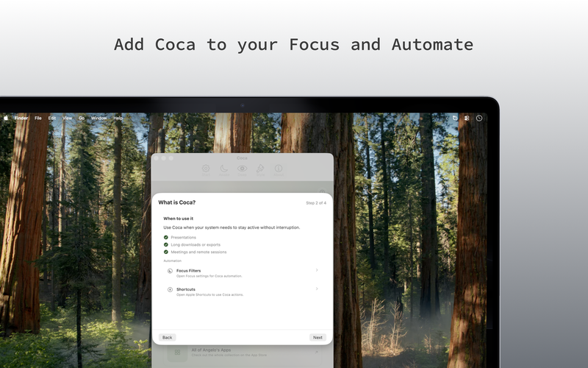
Task: Click the Long downloads or exports checkmark
Action: coord(166,244)
